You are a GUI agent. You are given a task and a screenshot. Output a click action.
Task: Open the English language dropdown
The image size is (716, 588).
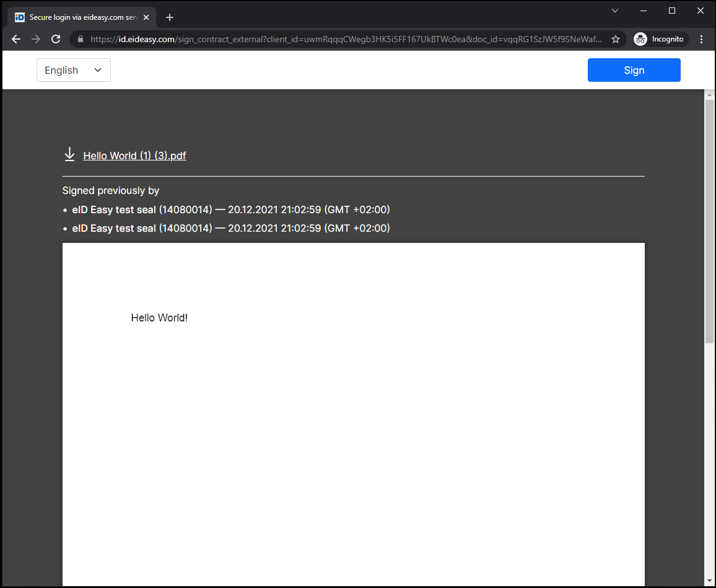point(73,70)
